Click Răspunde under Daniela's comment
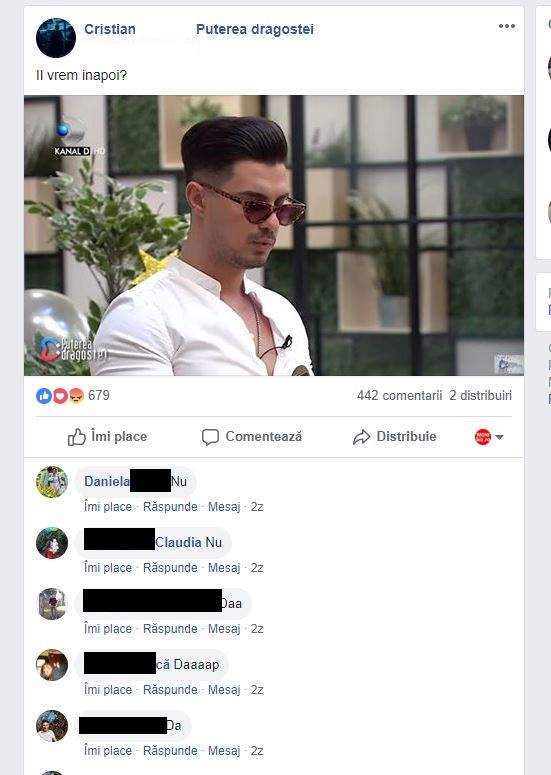This screenshot has width=551, height=775. [170, 507]
